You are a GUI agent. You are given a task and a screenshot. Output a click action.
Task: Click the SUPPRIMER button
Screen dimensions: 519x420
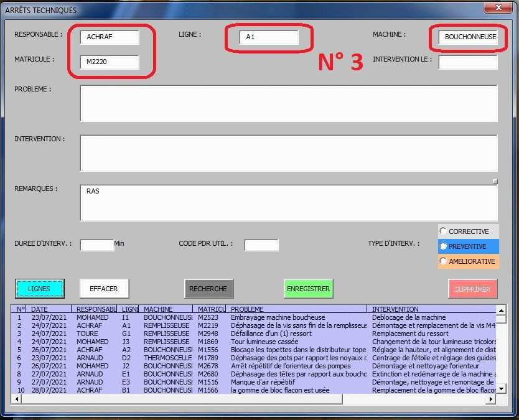tap(472, 289)
